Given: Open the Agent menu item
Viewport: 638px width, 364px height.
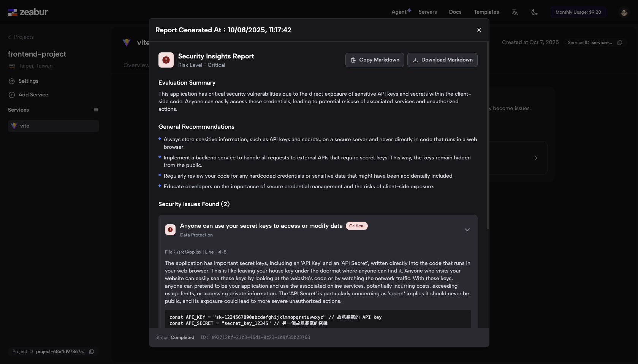Looking at the screenshot, I should click(399, 12).
